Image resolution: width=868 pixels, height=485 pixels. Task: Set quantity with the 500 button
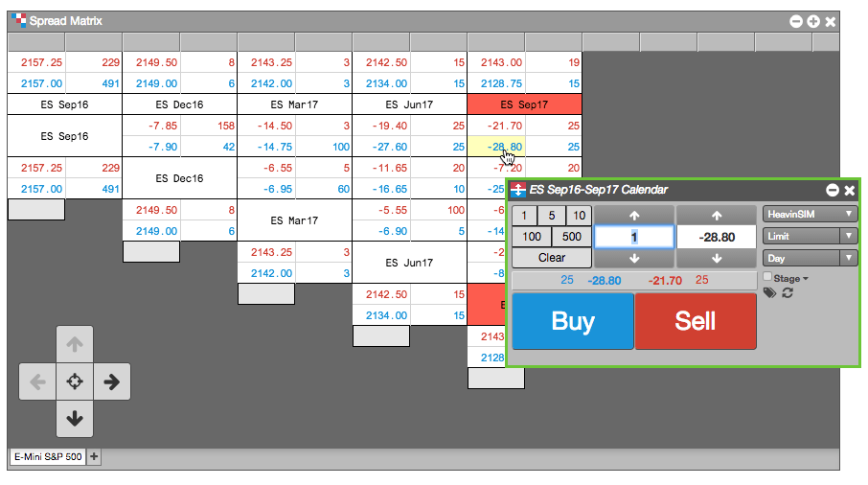point(572,237)
